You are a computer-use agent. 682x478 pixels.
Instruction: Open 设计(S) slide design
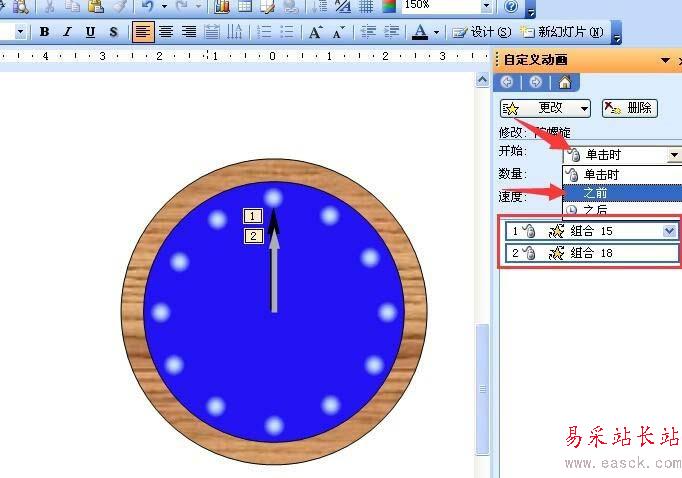(482, 32)
